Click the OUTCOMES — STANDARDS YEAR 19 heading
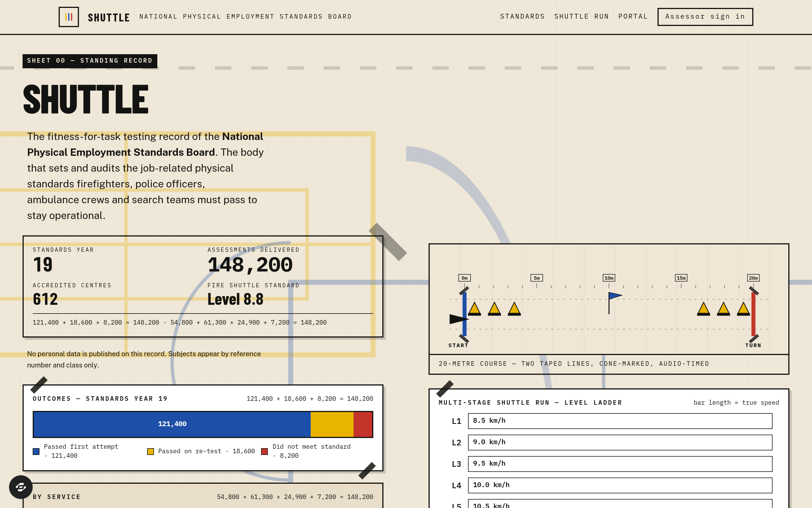This screenshot has width=812, height=508. tap(100, 398)
